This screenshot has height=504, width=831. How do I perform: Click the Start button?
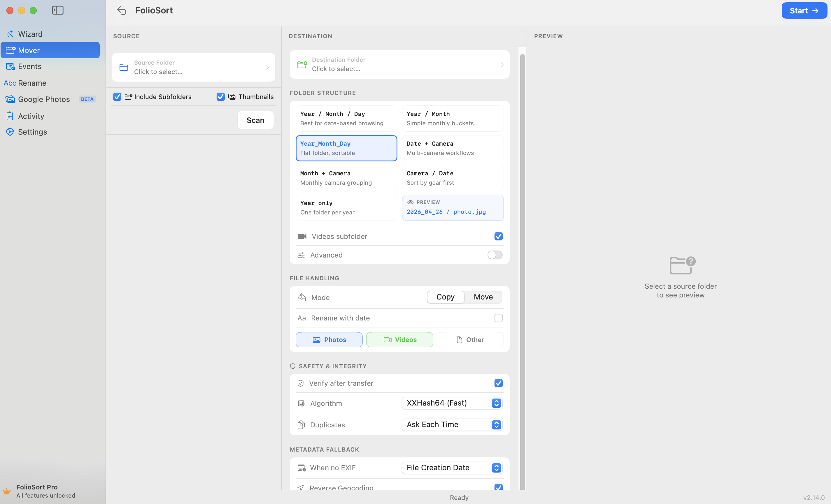pos(804,11)
